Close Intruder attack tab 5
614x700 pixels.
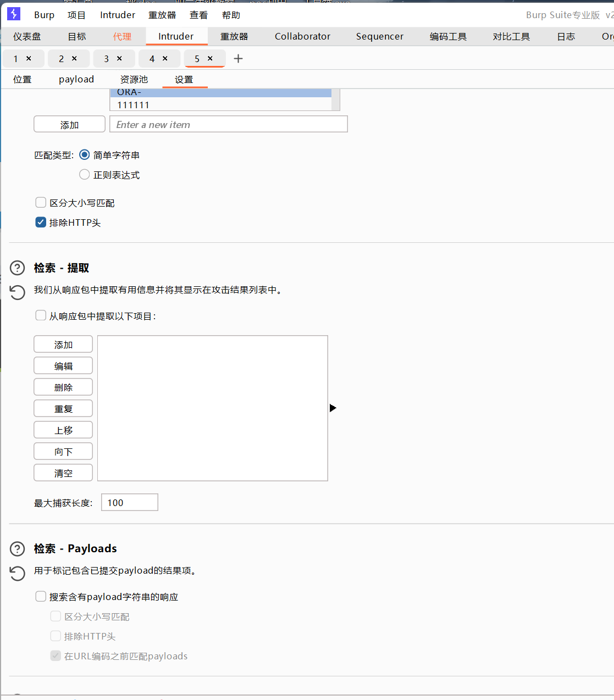point(210,58)
